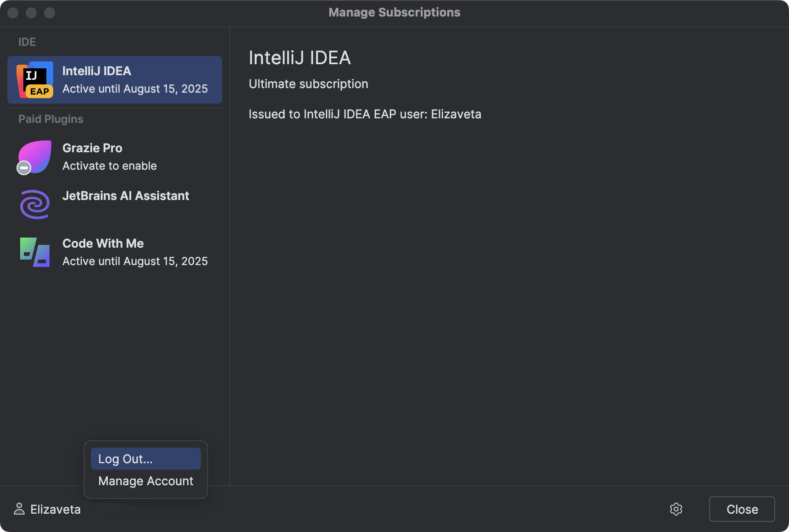The height and width of the screenshot is (532, 789).
Task: Open Manage Account from the popup menu
Action: click(145, 481)
